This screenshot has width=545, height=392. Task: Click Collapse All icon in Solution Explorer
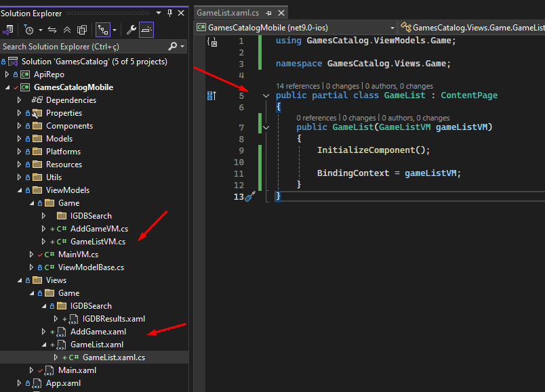[x=66, y=30]
